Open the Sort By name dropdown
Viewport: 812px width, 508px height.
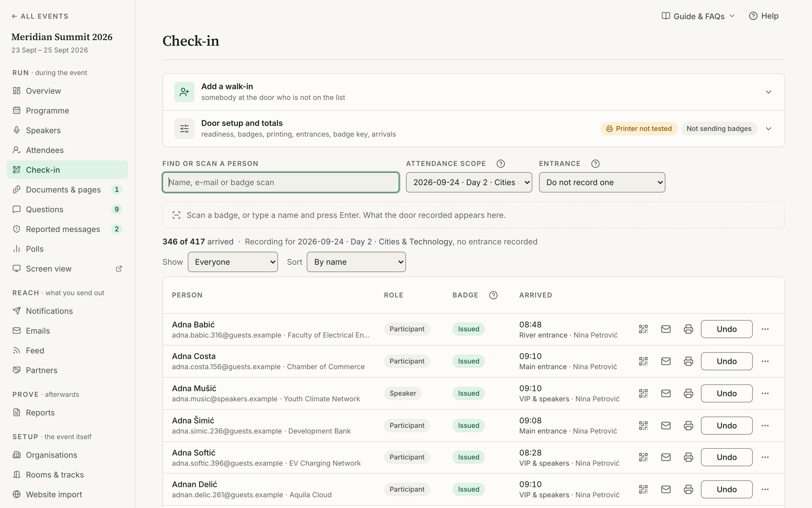[356, 262]
